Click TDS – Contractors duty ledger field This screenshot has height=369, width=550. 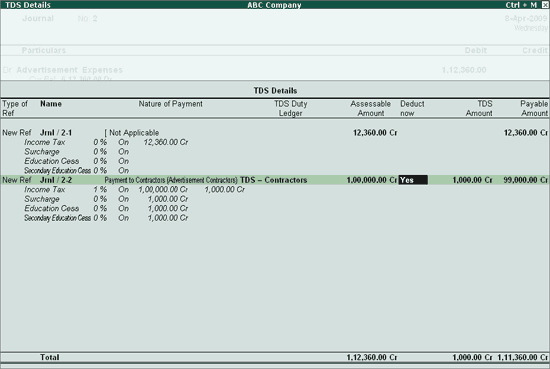[274, 180]
